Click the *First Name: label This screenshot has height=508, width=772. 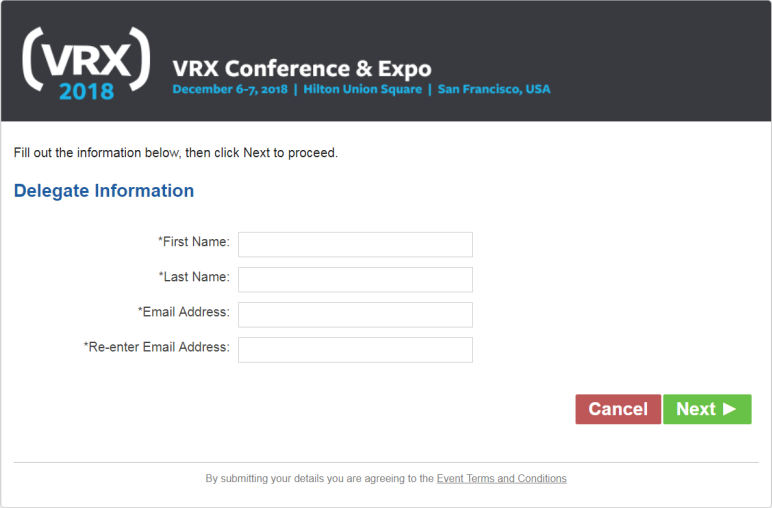tap(193, 242)
